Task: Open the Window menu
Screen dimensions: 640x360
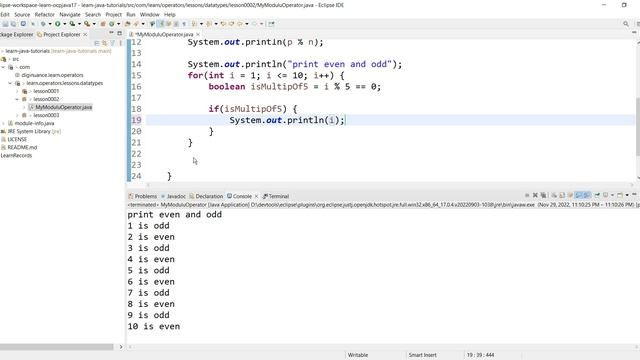Action: point(149,14)
